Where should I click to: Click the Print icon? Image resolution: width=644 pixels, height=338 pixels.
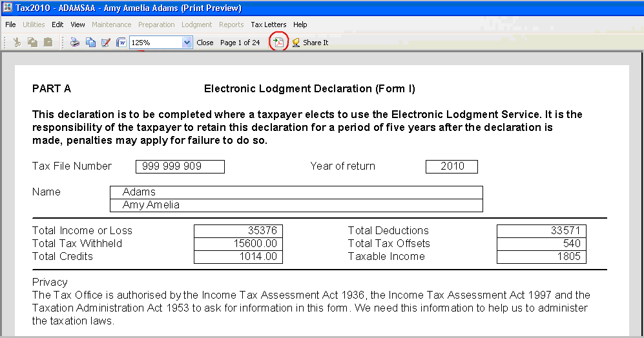click(75, 43)
